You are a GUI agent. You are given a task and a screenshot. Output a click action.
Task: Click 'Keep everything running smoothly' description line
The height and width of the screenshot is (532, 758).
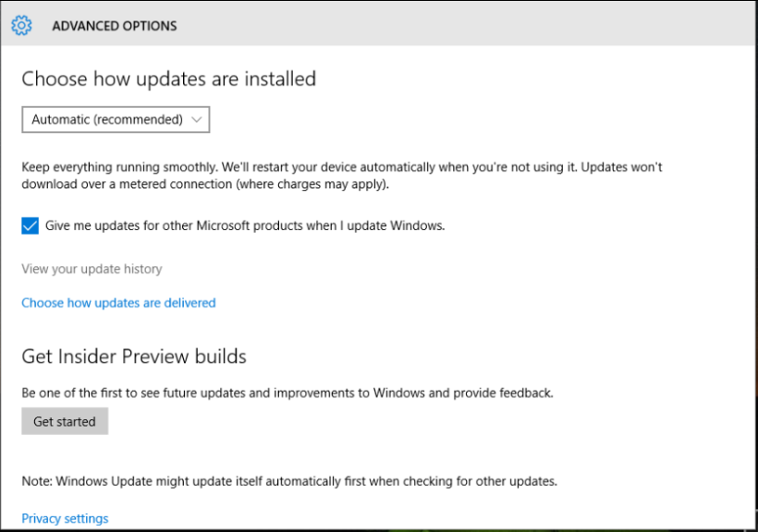click(x=342, y=167)
